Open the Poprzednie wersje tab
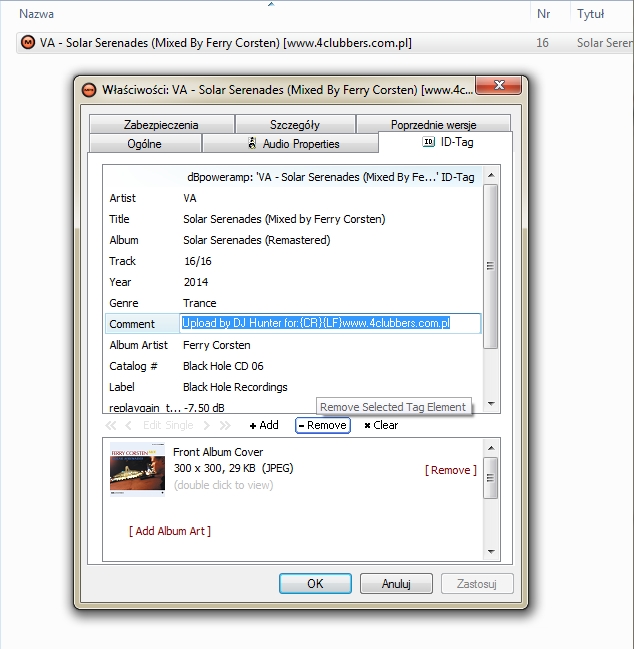This screenshot has height=649, width=634. pyautogui.click(x=433, y=125)
